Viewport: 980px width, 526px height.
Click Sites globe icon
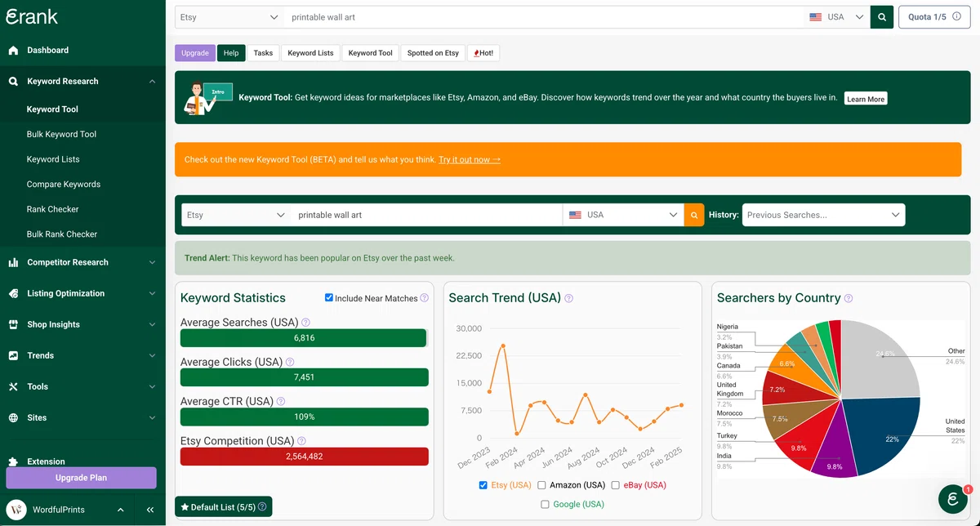[x=13, y=417]
